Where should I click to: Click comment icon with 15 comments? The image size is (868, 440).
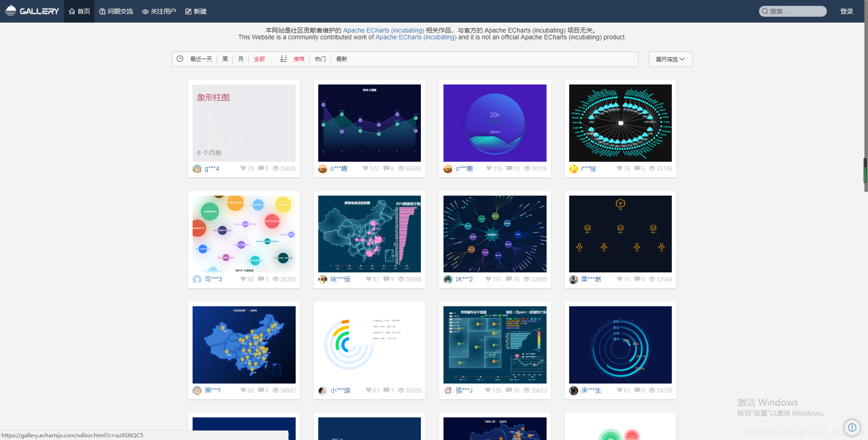coord(509,279)
